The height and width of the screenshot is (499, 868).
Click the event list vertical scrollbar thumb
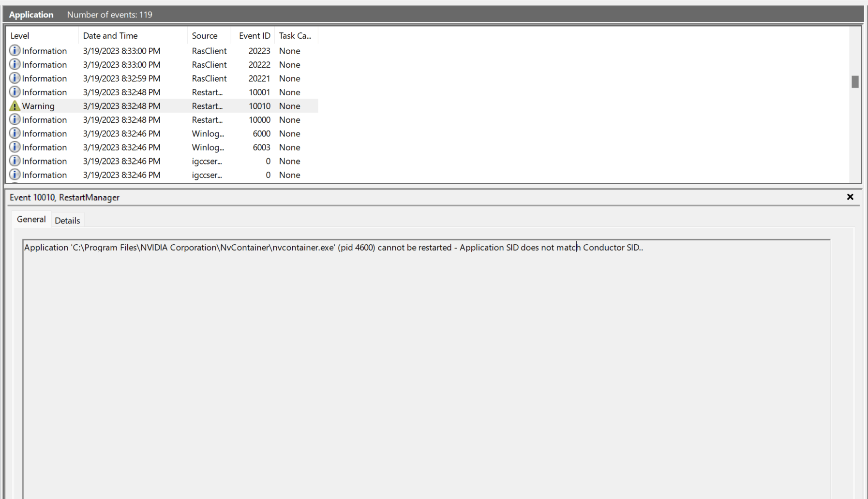coord(855,82)
